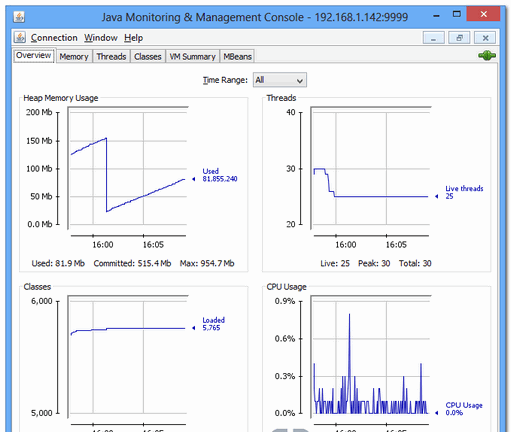Open the Connection menu
The image size is (511, 432).
54,38
